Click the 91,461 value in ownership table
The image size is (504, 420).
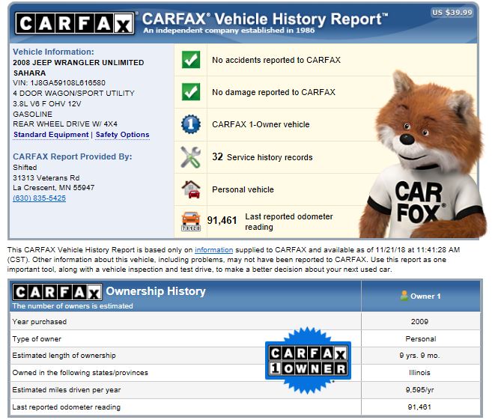click(x=419, y=407)
